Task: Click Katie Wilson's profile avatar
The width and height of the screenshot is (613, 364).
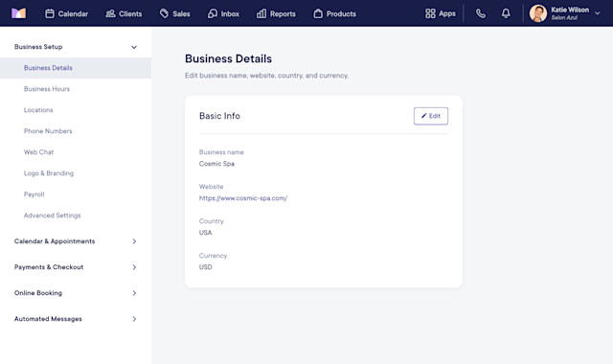Action: 538,13
